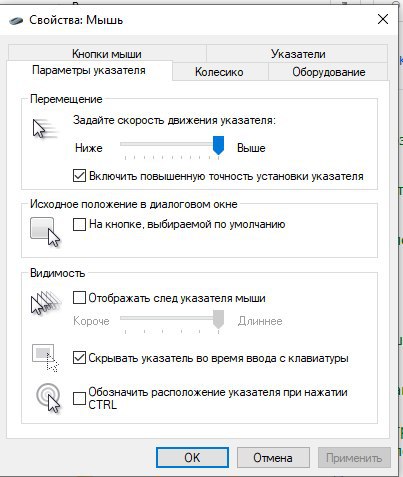This screenshot has height=477, width=403.
Task: Switch to the Указатели tab
Action: [298, 54]
